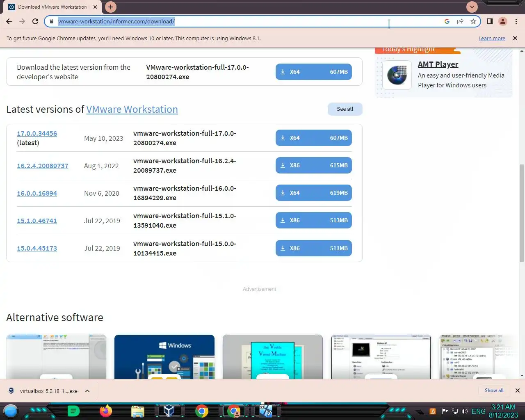
Task: Open the Chrome three-dot menu
Action: click(516, 21)
